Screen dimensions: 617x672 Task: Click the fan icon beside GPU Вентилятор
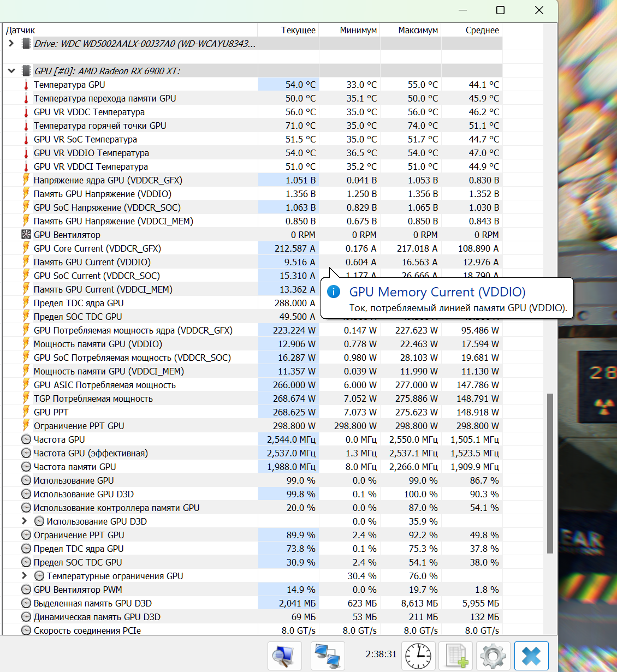point(26,235)
